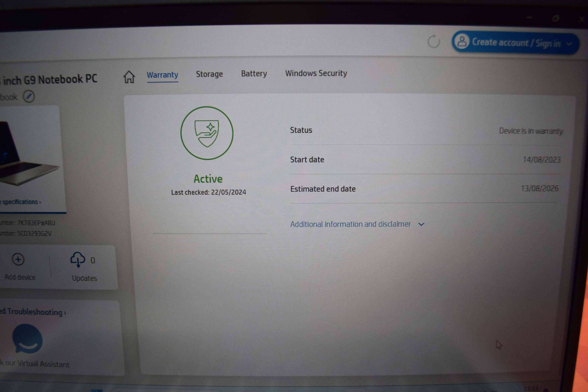This screenshot has width=588, height=392.
Task: Click the Virtual Assistant text label
Action: click(x=35, y=364)
